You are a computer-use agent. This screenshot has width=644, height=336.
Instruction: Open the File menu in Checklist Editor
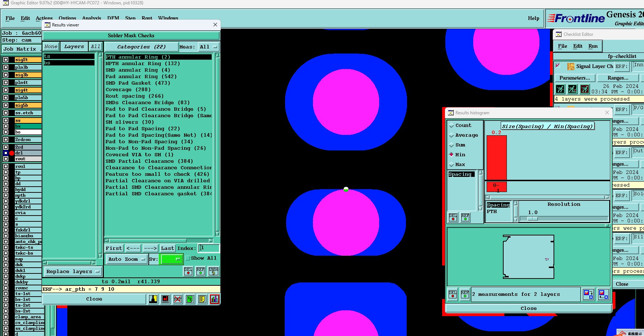click(562, 46)
